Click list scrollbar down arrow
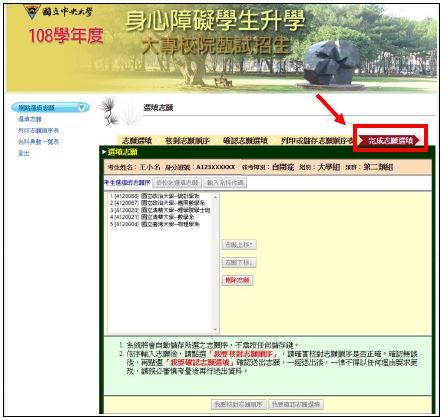444x420 pixels. click(x=215, y=329)
